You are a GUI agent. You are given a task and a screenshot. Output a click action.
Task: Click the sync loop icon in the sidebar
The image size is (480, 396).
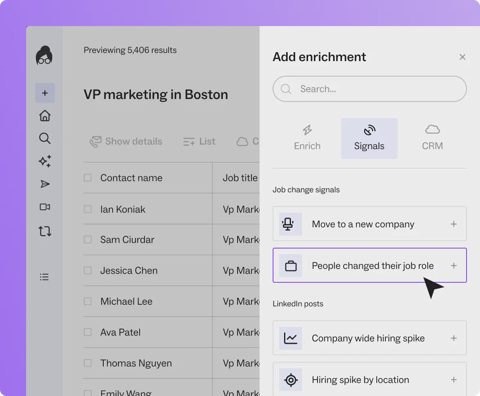tap(45, 231)
